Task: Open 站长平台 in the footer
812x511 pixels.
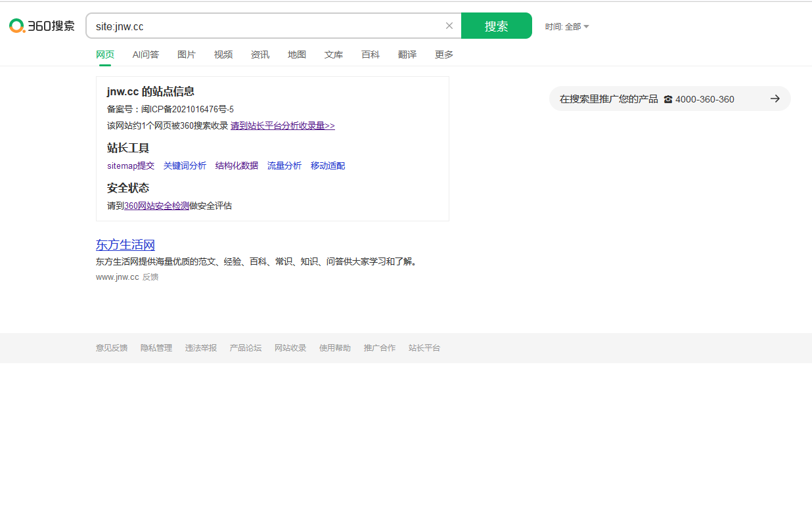Action: pos(424,348)
